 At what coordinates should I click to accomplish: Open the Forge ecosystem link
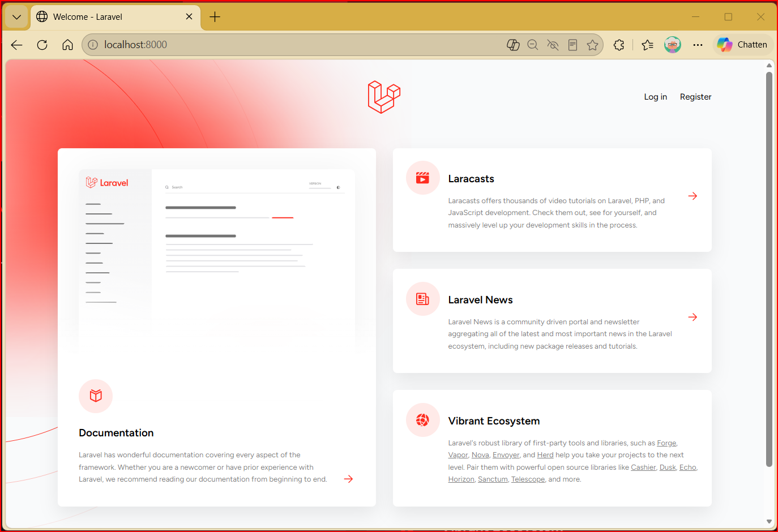coord(666,443)
